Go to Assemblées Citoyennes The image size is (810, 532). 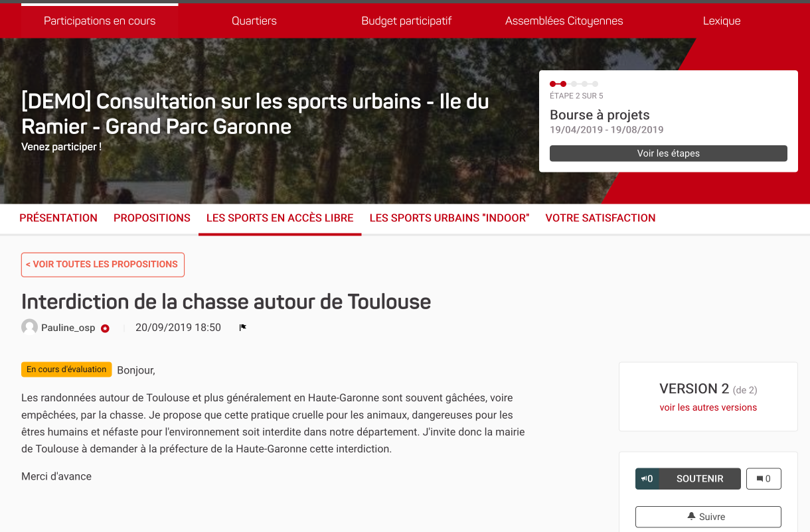[564, 21]
